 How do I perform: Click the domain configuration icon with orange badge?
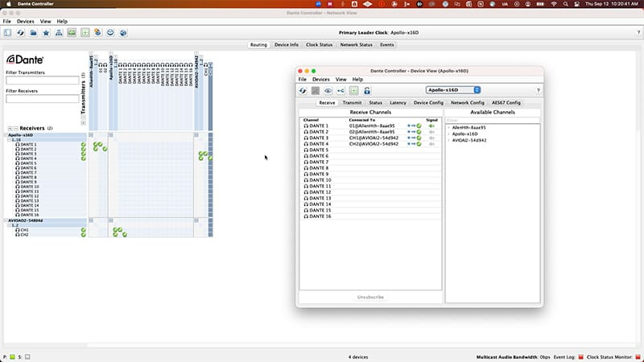pos(97,32)
